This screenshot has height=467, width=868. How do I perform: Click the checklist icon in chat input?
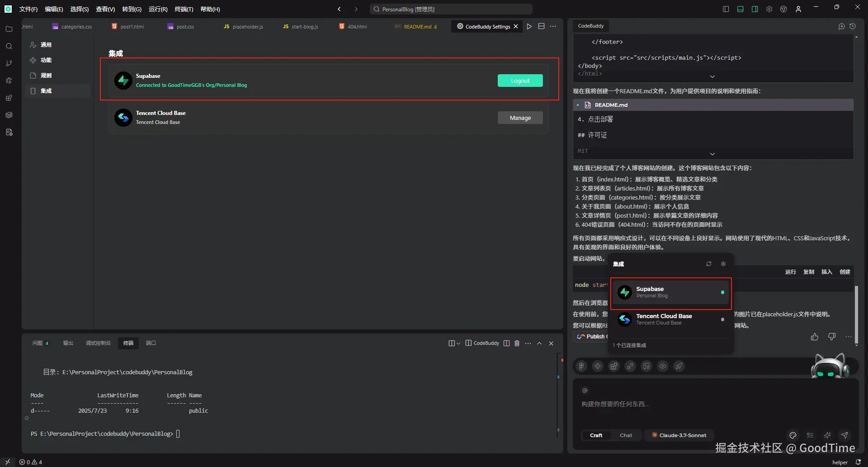click(x=810, y=435)
